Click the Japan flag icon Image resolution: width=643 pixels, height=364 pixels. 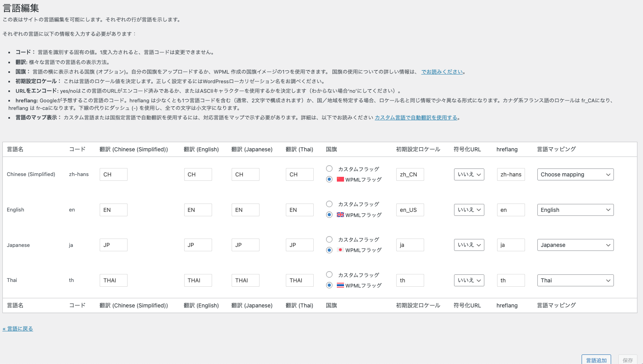pos(340,250)
